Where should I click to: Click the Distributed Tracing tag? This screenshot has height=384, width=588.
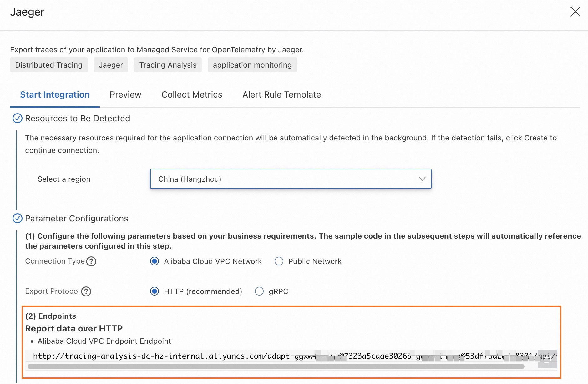[x=48, y=65]
